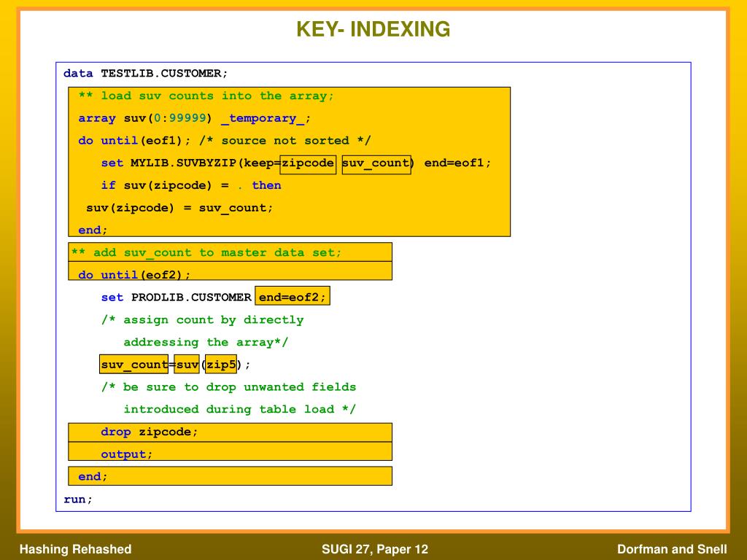Click the 'SUGI 27, Paper 12' footer text
747x560 pixels.
point(375,549)
